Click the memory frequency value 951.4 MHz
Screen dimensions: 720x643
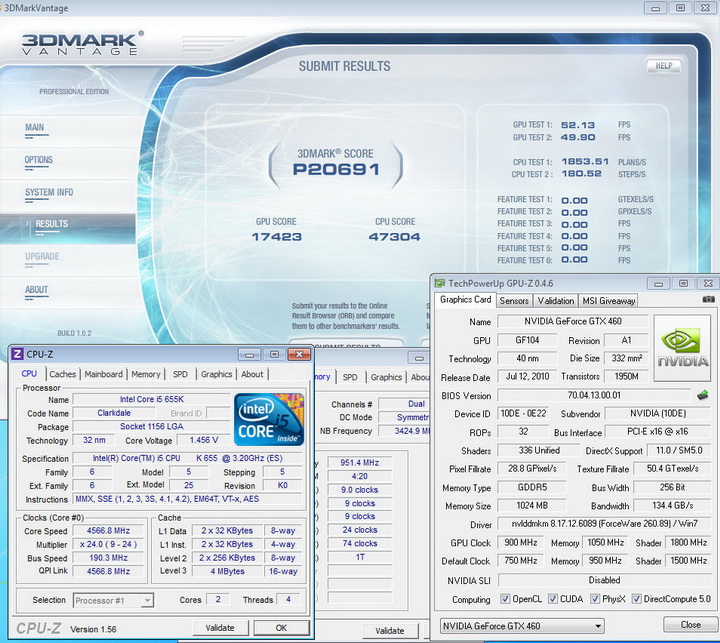click(360, 463)
